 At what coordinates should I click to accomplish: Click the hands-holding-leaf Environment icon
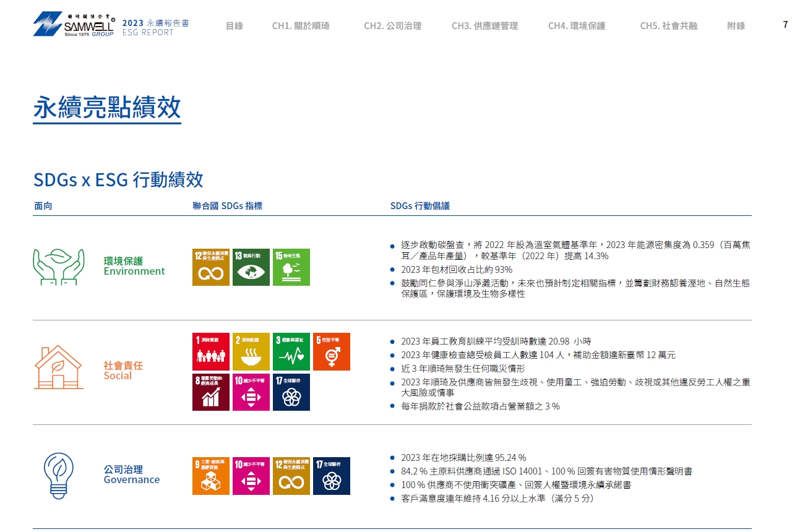point(58,267)
